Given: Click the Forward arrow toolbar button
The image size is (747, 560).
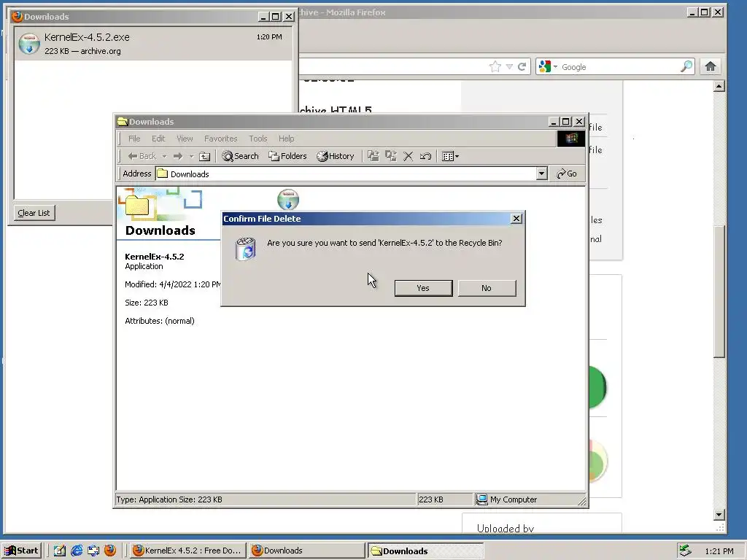Looking at the screenshot, I should point(178,156).
